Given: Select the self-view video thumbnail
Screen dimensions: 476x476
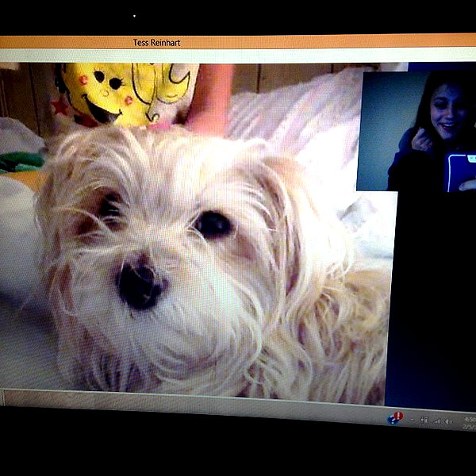Looking at the screenshot, I should (416, 131).
